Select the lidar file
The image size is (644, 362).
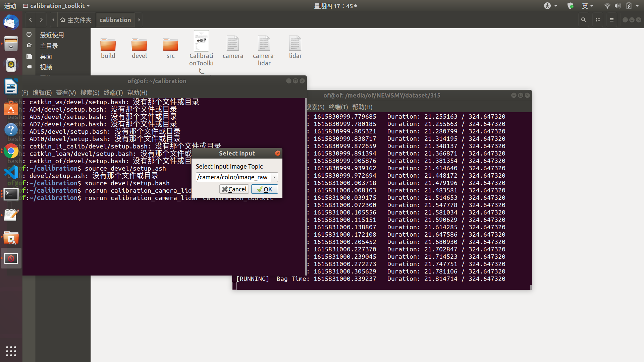click(295, 48)
